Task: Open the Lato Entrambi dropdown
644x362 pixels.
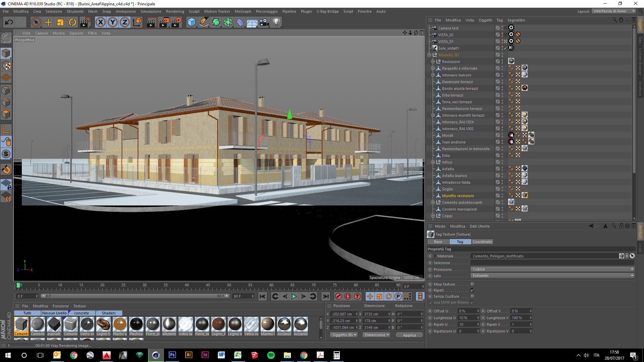Action: pyautogui.click(x=552, y=276)
